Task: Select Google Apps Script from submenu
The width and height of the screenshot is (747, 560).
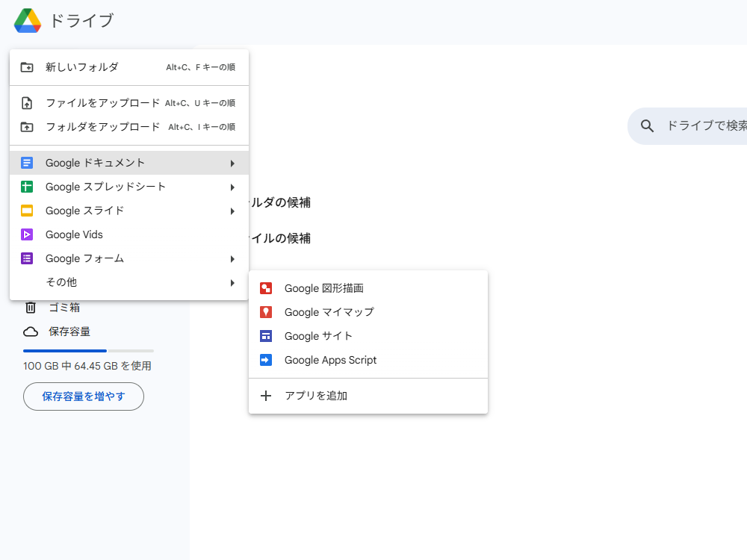Action: 368,360
